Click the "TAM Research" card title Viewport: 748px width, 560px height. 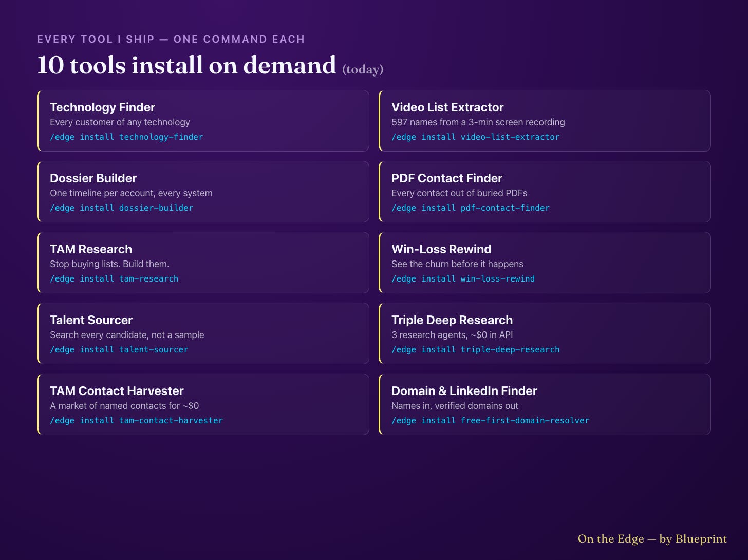91,249
